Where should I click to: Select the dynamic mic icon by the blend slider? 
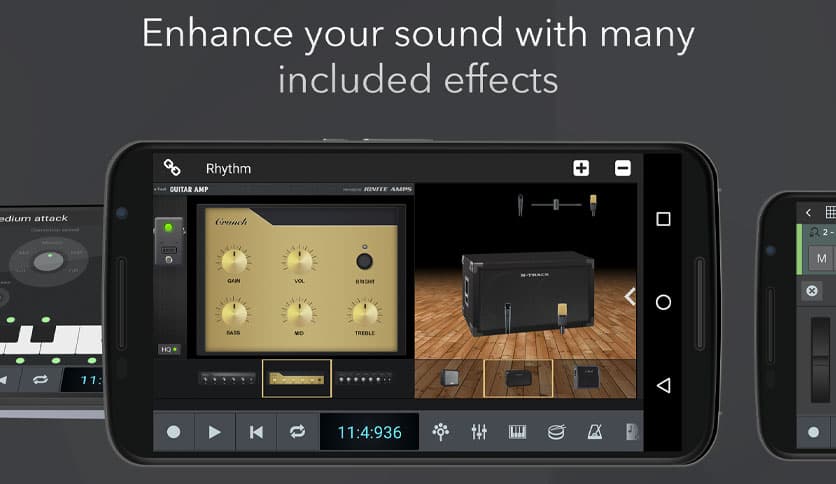[x=520, y=205]
